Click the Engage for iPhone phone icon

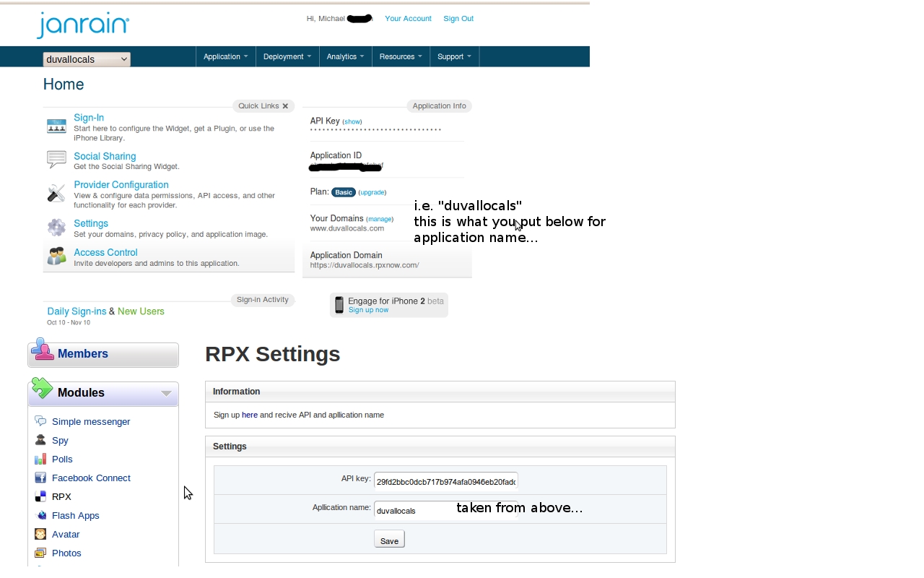point(339,305)
